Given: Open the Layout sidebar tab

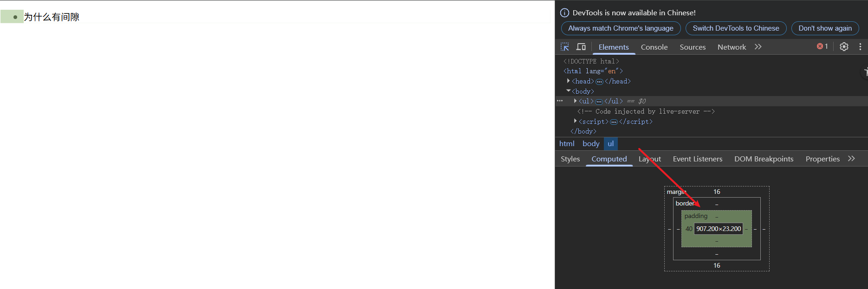Looking at the screenshot, I should [x=649, y=159].
